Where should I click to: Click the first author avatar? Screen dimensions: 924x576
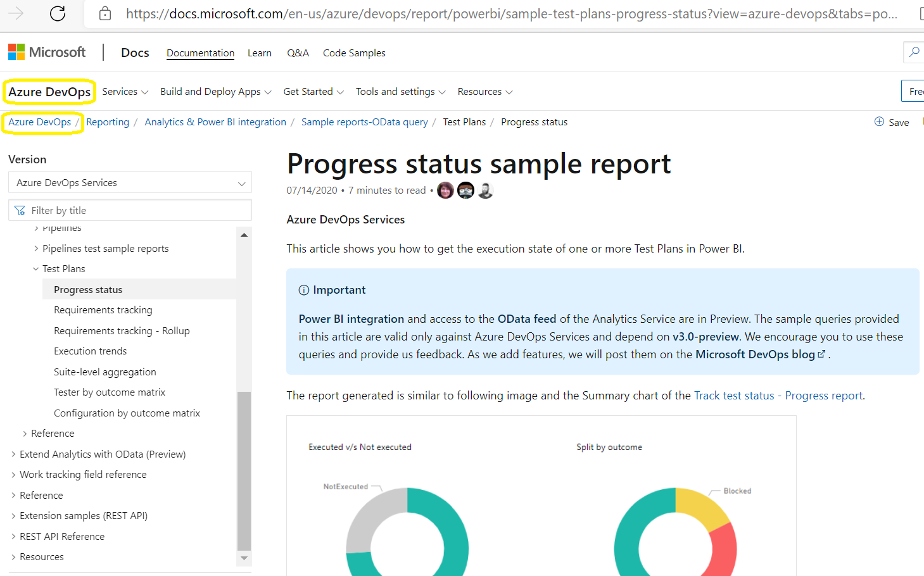click(x=445, y=189)
